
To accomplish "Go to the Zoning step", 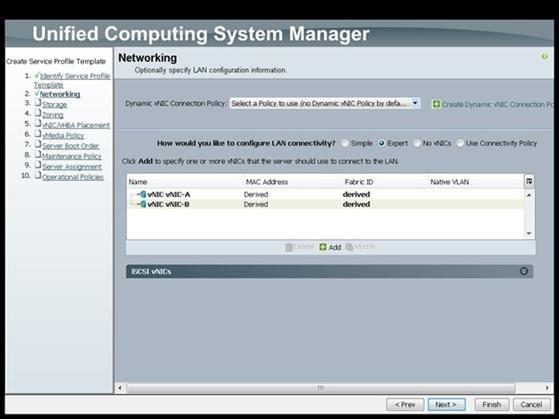I will (x=53, y=115).
